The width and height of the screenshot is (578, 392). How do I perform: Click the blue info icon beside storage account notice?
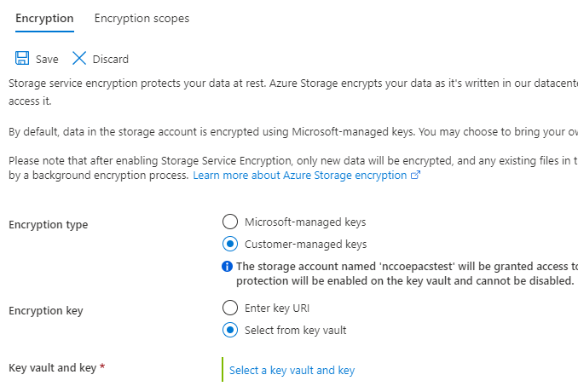pos(228,266)
